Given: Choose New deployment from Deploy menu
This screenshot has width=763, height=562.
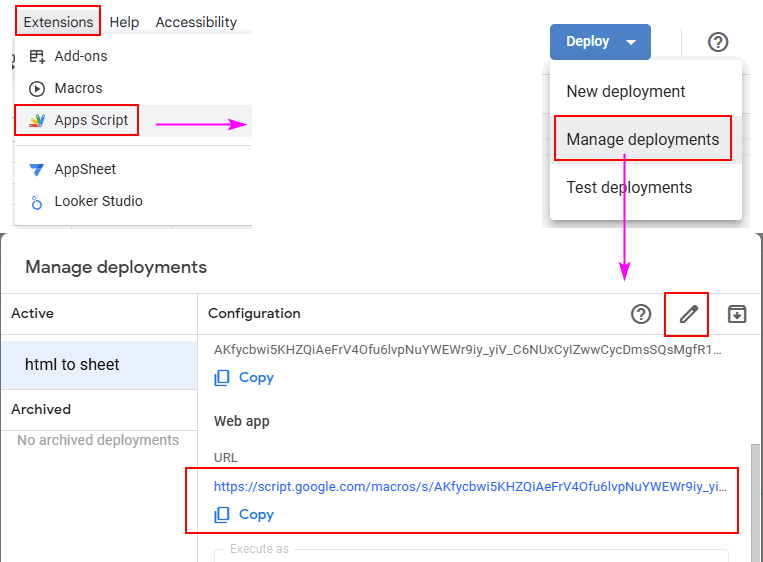Looking at the screenshot, I should click(x=626, y=91).
